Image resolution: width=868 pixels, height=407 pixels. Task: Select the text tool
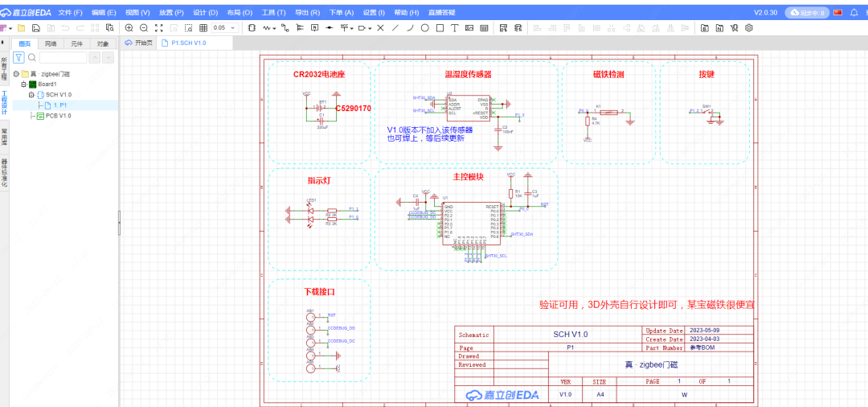[x=454, y=27]
